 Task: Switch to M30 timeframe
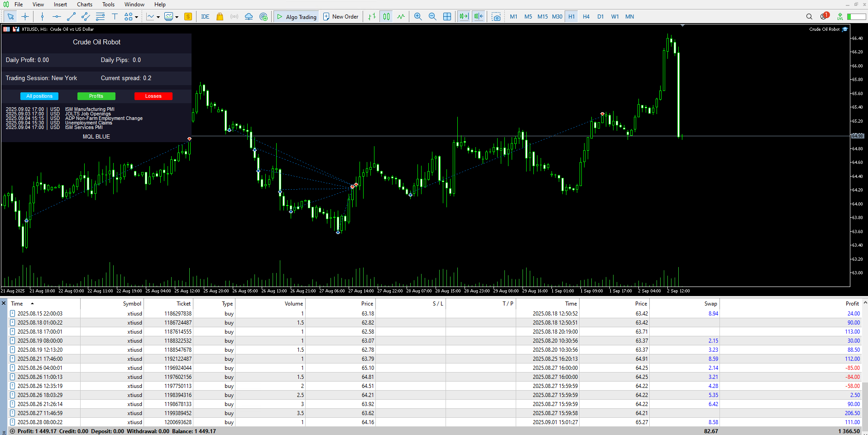tap(557, 17)
